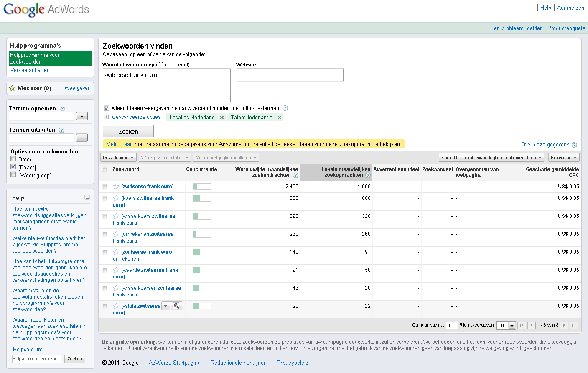Collapse the Help panel

click(87, 198)
